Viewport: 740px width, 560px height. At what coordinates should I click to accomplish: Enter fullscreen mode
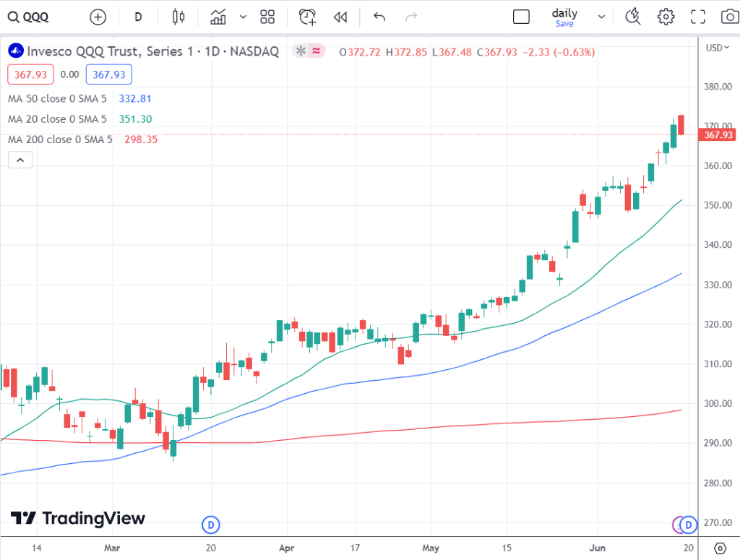click(x=697, y=17)
